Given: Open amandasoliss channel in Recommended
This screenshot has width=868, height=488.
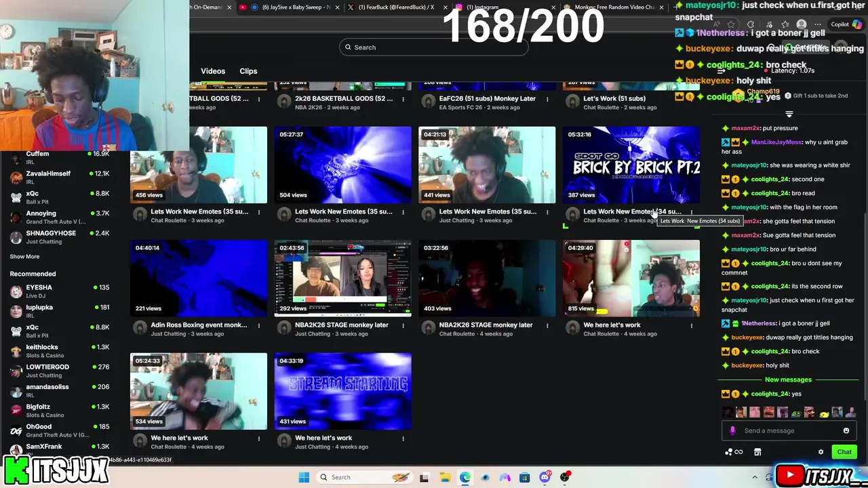Looking at the screenshot, I should (x=60, y=390).
